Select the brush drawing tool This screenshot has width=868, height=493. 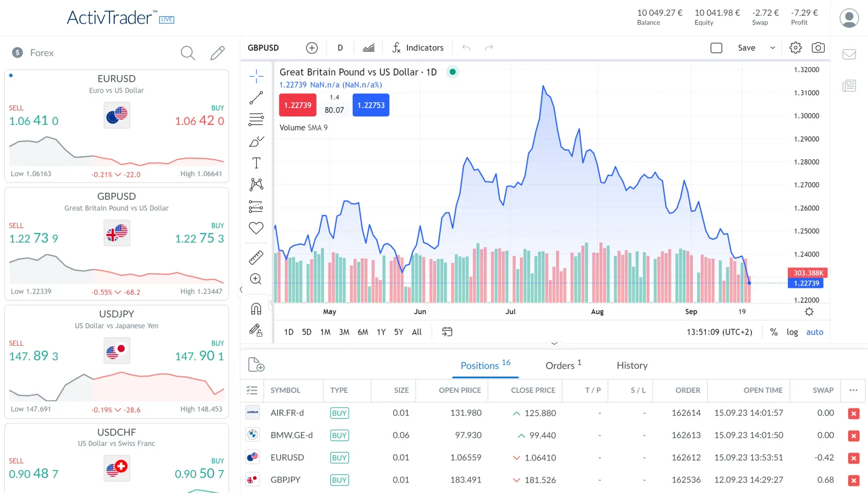point(256,142)
